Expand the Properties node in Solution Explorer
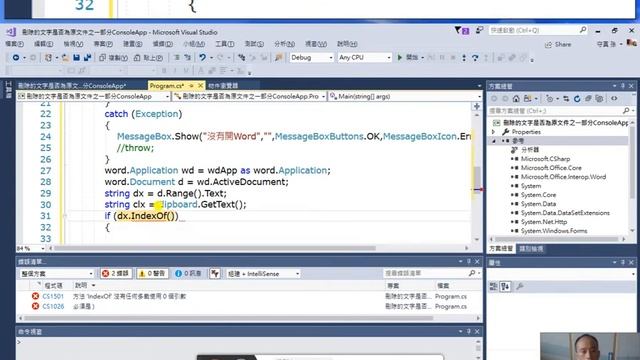This screenshot has width=640, height=360. tap(493, 132)
